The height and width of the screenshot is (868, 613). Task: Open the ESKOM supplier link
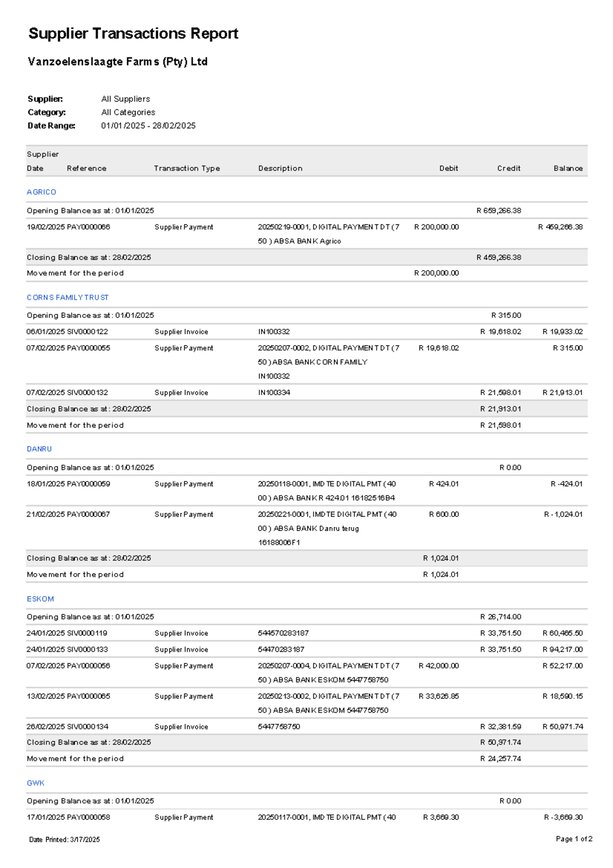point(40,599)
